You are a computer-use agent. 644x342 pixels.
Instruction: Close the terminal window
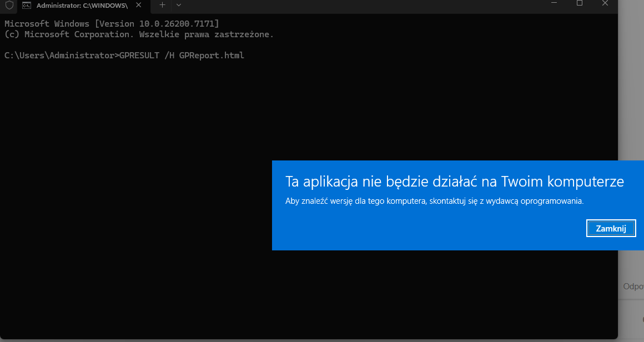point(605,3)
